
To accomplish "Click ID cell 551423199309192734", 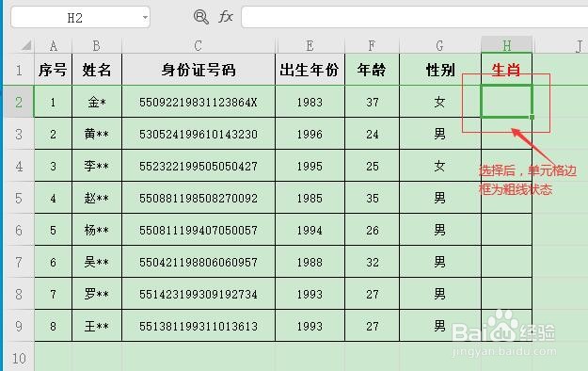I will 199,294.
